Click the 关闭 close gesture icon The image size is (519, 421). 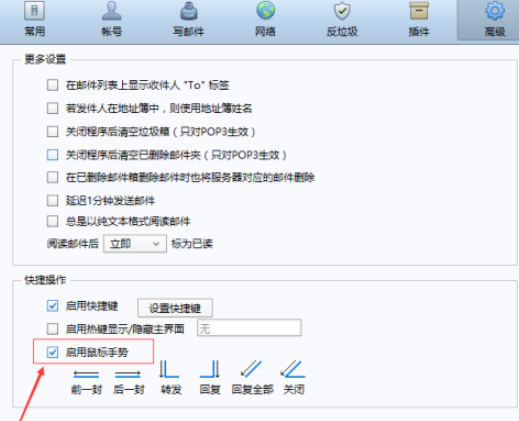click(x=293, y=369)
